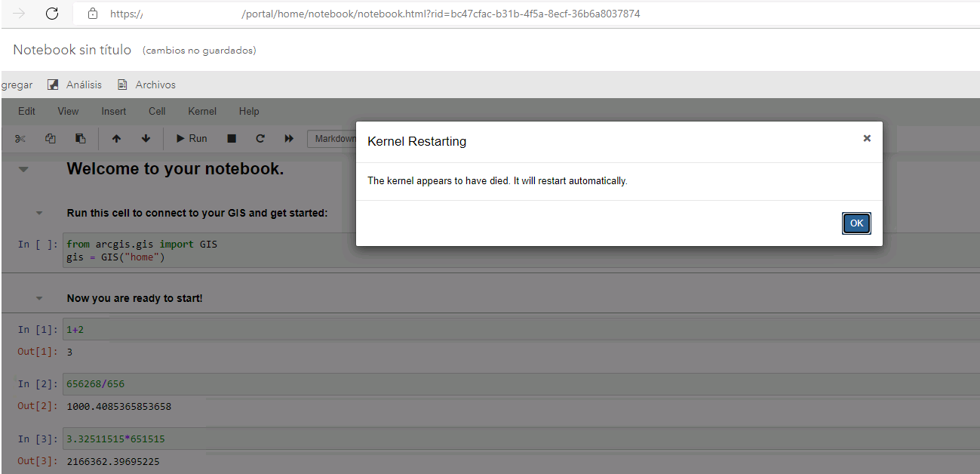This screenshot has height=474, width=980.
Task: Move the selected cell down
Action: pyautogui.click(x=146, y=138)
